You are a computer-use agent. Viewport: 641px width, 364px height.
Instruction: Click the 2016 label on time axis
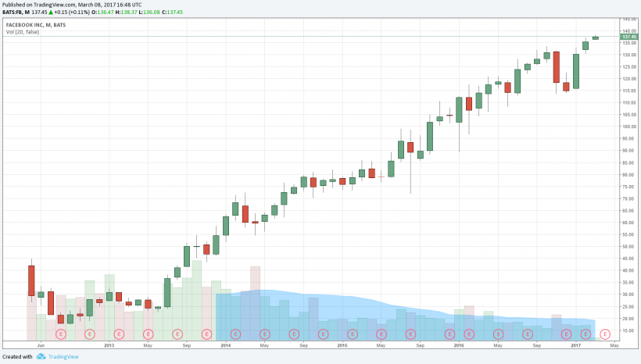(459, 345)
